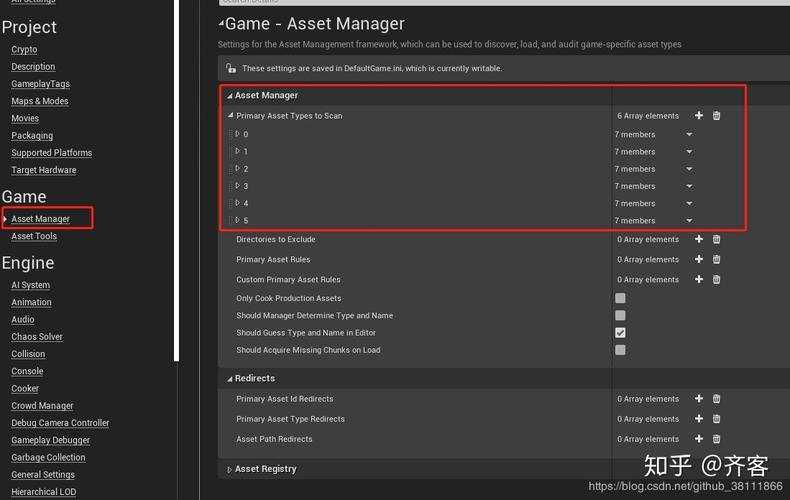Viewport: 790px width, 500px height.
Task: Open Packaging settings
Action: [32, 136]
